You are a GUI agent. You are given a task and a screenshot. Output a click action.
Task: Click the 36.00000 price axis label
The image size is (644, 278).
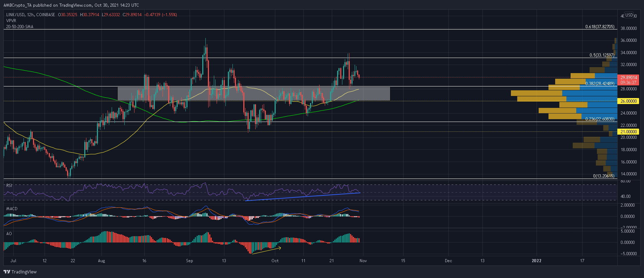[x=629, y=40]
